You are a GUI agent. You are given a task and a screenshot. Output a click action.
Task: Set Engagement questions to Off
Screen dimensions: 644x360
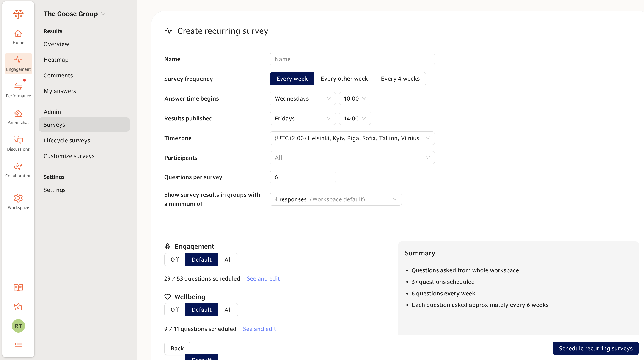click(x=175, y=259)
